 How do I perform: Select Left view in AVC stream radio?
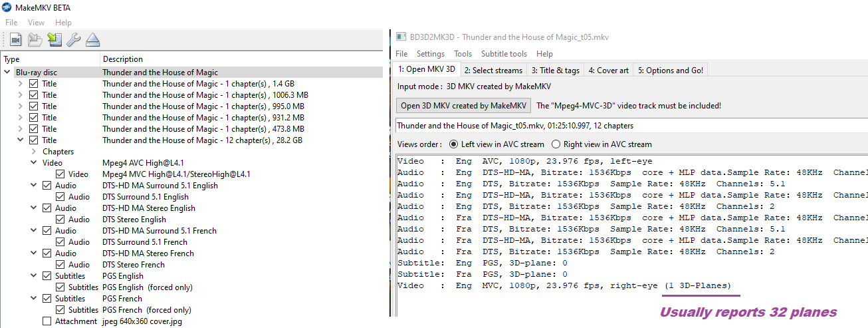[x=454, y=144]
